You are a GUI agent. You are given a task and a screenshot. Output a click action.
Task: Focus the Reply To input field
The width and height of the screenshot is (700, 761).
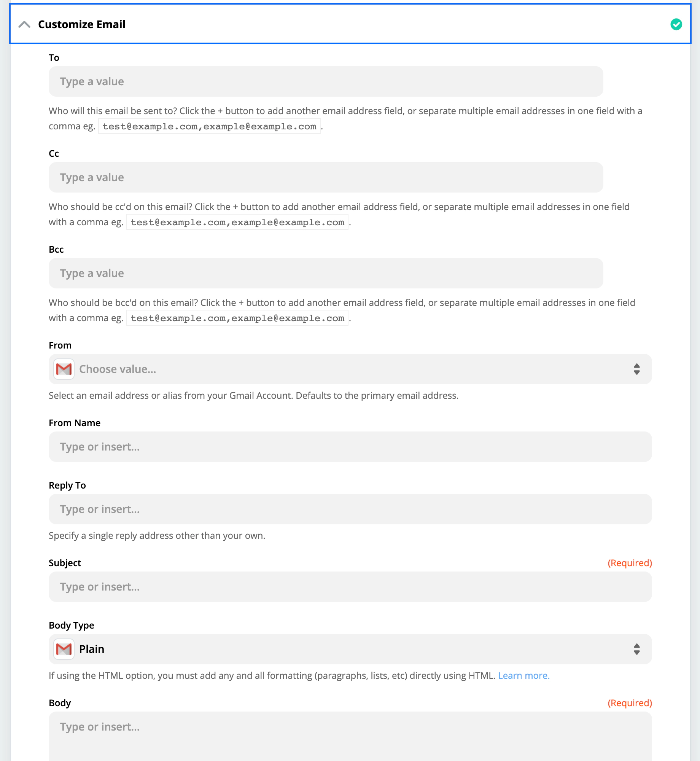point(350,509)
